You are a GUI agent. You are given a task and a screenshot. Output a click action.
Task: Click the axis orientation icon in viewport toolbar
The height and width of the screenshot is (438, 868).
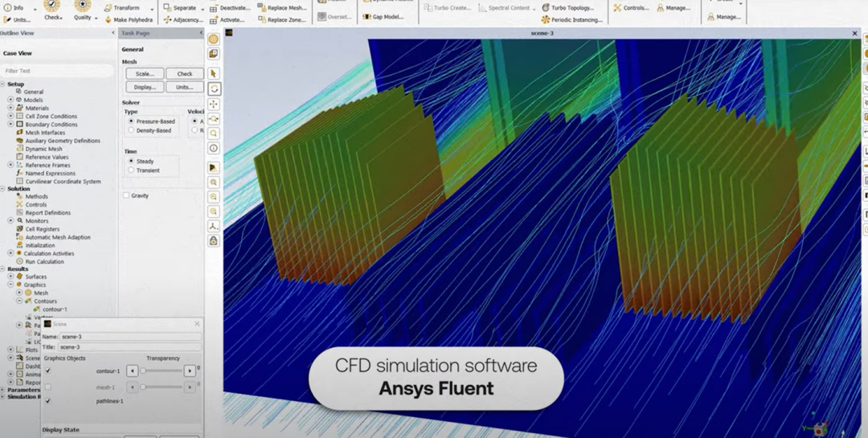[214, 226]
